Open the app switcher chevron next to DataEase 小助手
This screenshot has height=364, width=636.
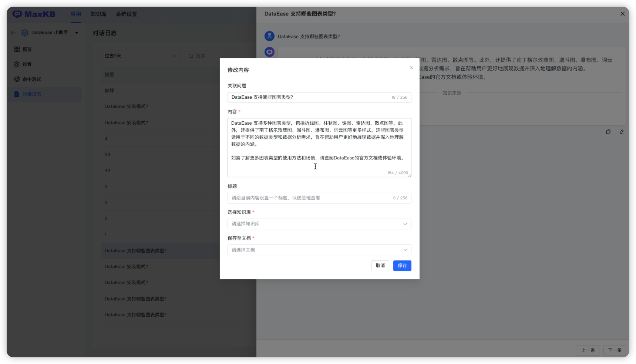coord(77,33)
